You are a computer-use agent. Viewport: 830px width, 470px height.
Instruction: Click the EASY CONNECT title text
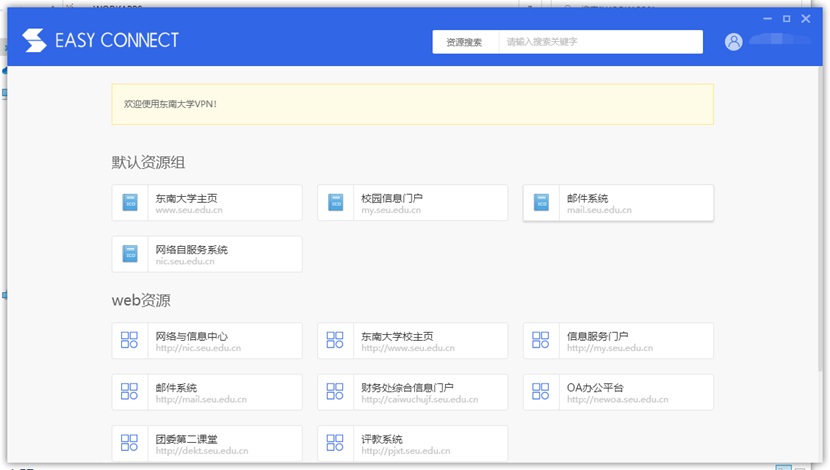117,40
